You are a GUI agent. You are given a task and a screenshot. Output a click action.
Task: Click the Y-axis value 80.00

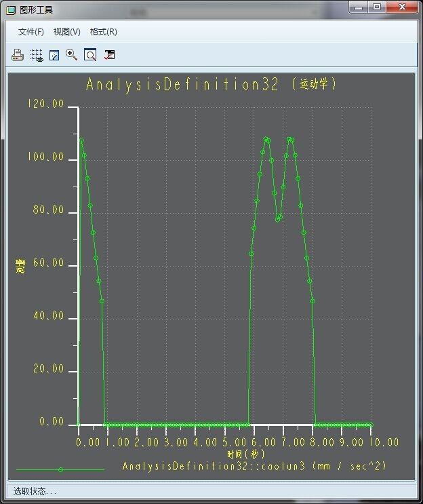point(48,210)
